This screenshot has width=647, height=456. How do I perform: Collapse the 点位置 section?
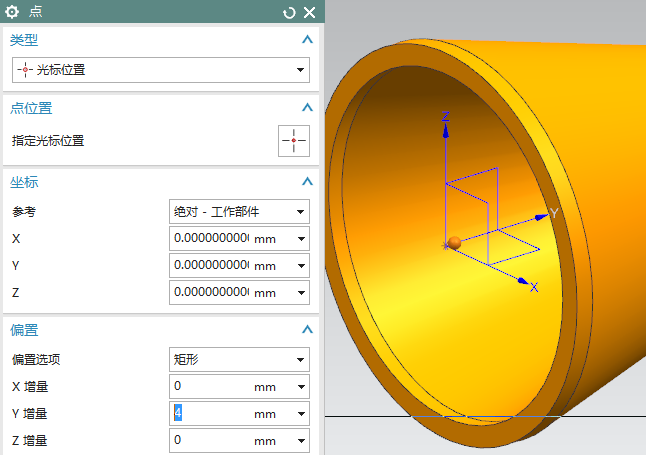[307, 108]
